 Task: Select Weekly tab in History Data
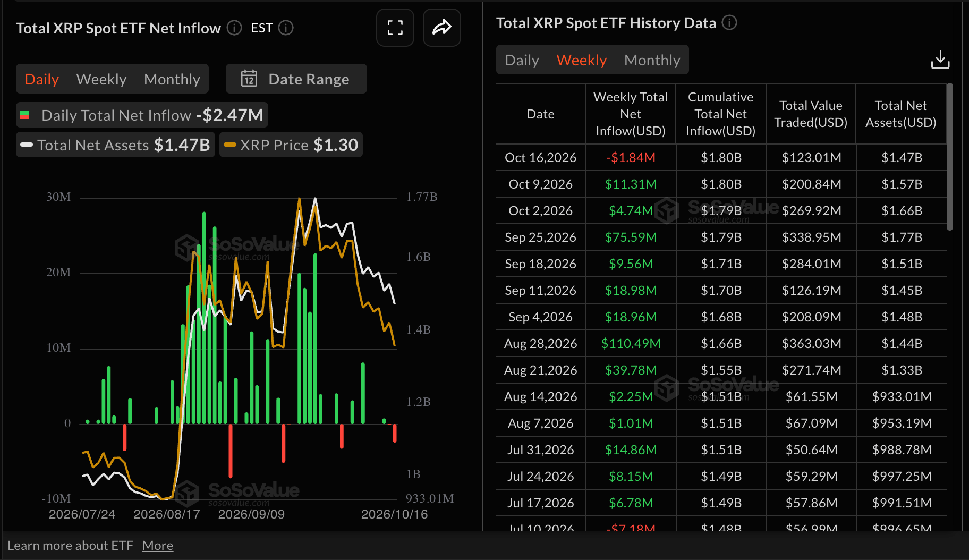[582, 60]
